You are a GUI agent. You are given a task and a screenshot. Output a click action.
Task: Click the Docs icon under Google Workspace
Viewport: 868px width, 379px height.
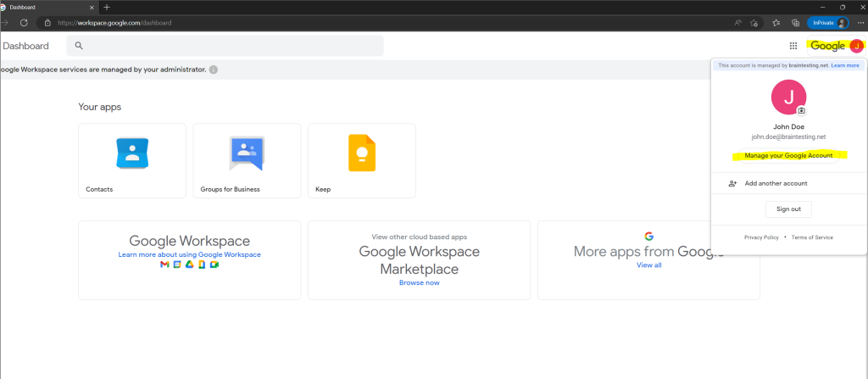click(202, 265)
